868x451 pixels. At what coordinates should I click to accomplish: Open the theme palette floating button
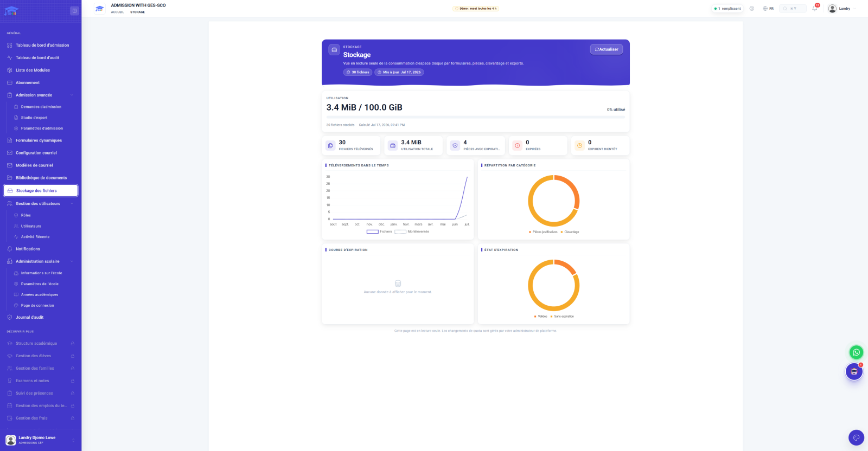click(856, 437)
